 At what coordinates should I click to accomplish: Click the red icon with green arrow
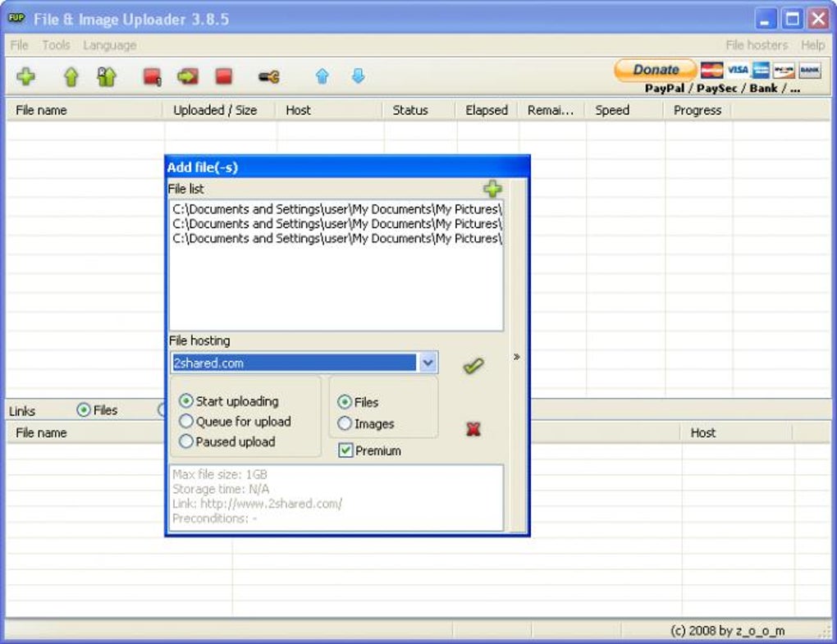coord(188,76)
